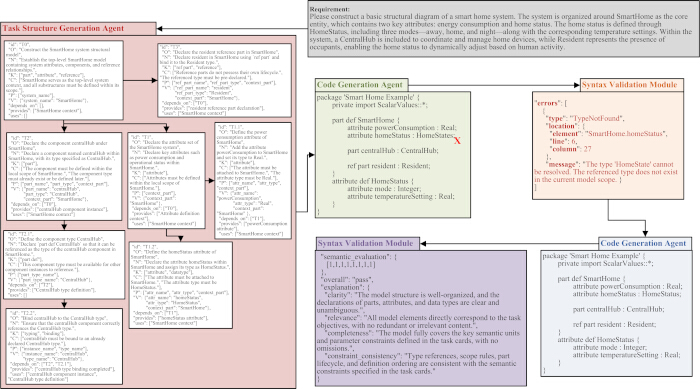Click the "line": 6 entry

(x=563, y=141)
